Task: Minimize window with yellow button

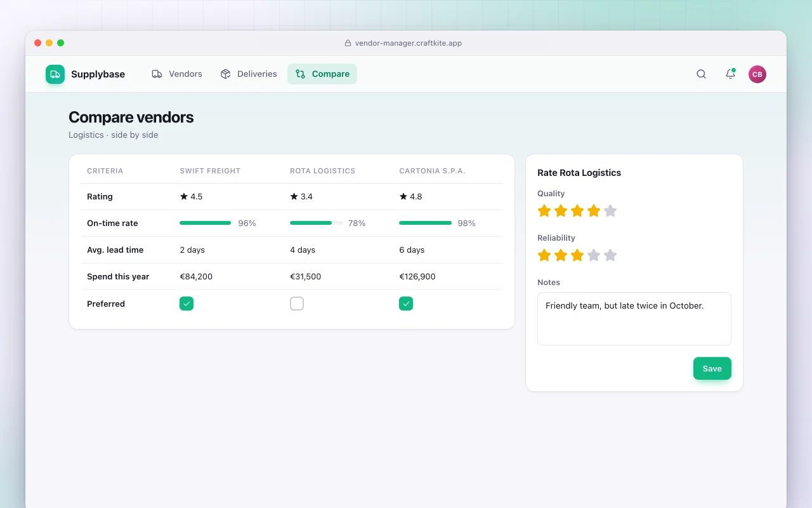Action: click(x=49, y=43)
